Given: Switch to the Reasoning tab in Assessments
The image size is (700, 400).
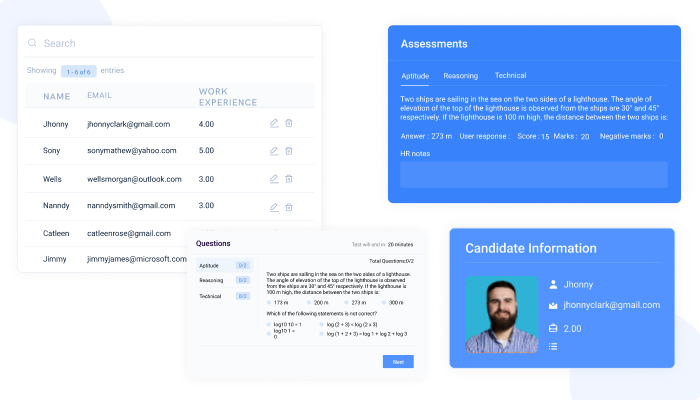Looking at the screenshot, I should click(461, 76).
